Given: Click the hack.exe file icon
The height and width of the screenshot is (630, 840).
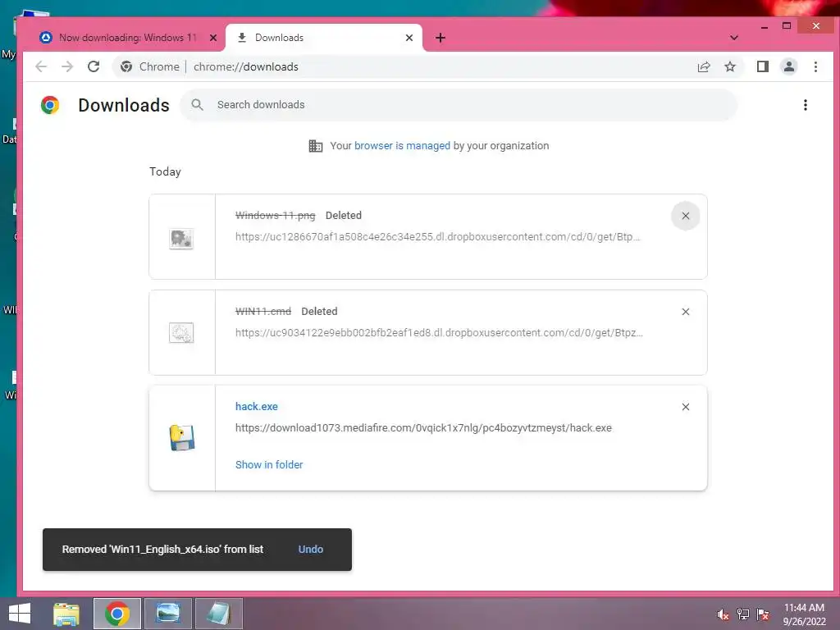Looking at the screenshot, I should pyautogui.click(x=182, y=438).
